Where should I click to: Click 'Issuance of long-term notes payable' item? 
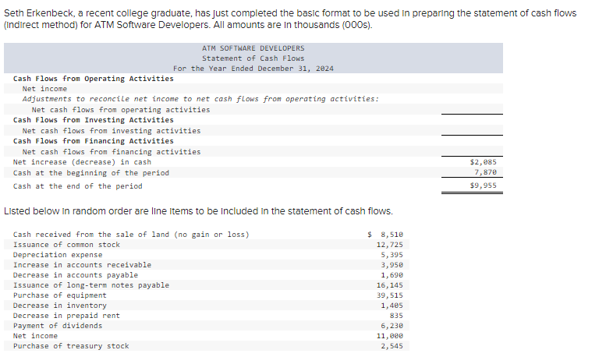(90, 285)
